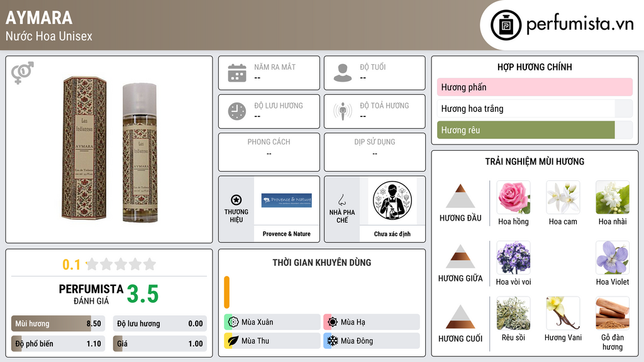644x362 pixels.
Task: Select the Hương rêu accord bar
Action: (x=535, y=129)
